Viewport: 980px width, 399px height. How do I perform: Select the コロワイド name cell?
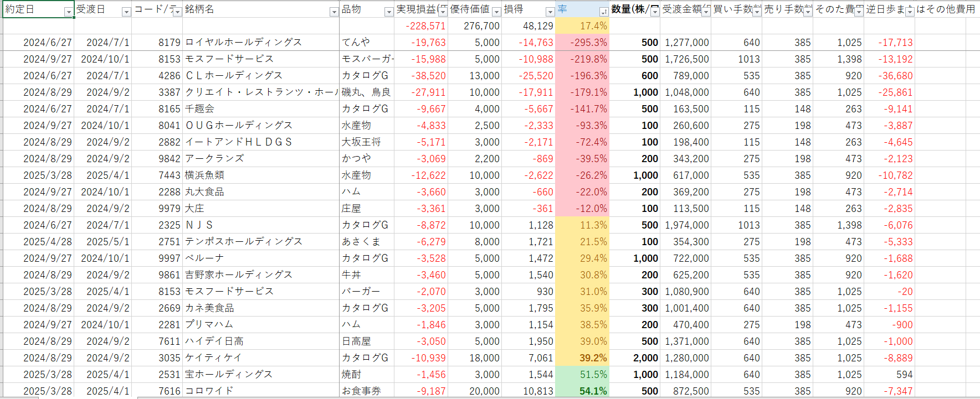point(261,391)
